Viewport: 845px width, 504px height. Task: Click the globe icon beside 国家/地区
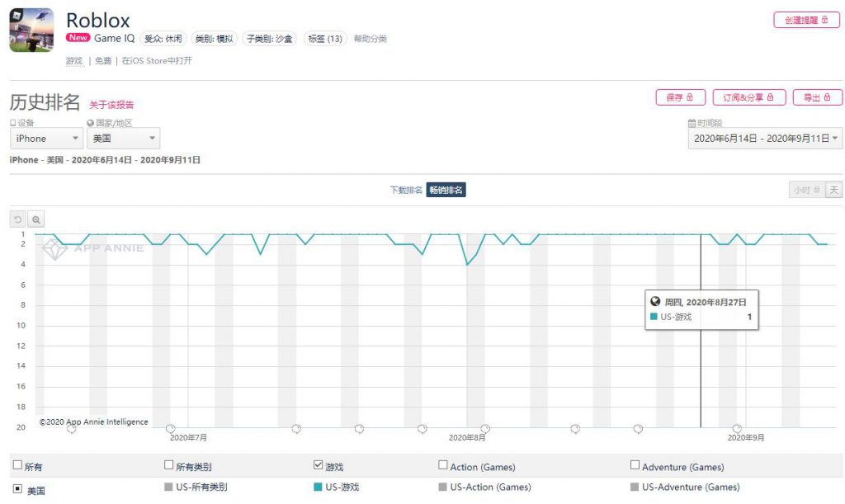(x=91, y=123)
